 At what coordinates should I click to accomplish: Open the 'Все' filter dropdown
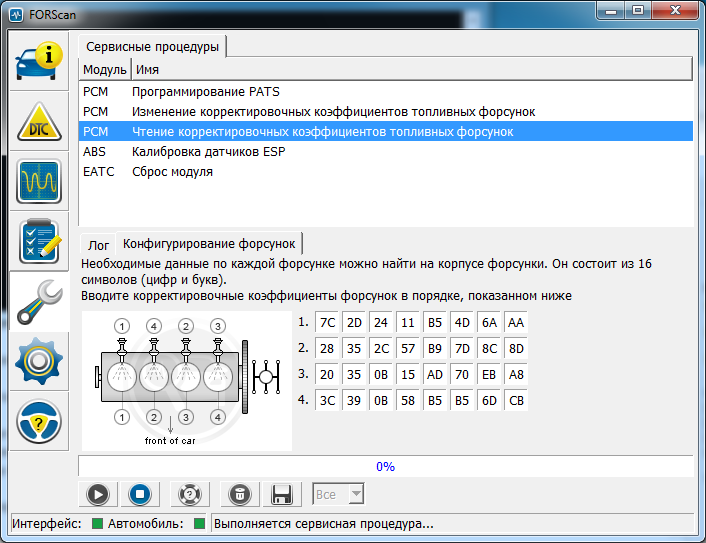[339, 494]
